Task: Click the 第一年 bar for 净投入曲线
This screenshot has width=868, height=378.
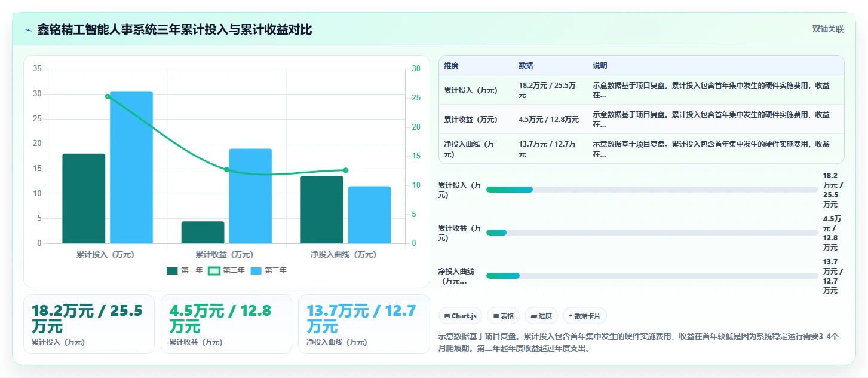Action: pyautogui.click(x=322, y=209)
